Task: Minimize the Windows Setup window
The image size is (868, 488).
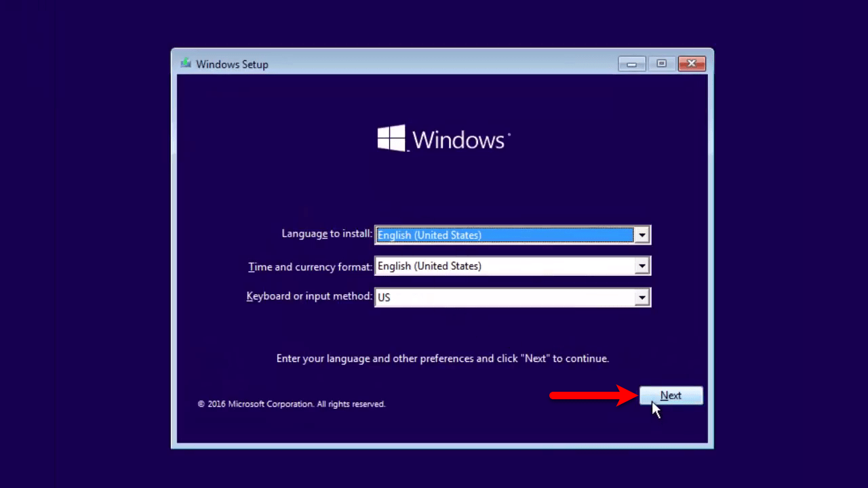Action: tap(632, 64)
